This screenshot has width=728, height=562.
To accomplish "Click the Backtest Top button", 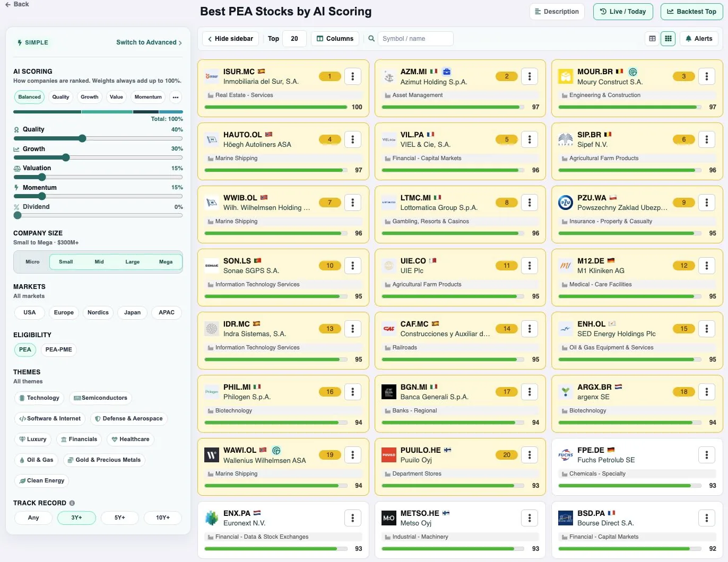I will (x=691, y=12).
